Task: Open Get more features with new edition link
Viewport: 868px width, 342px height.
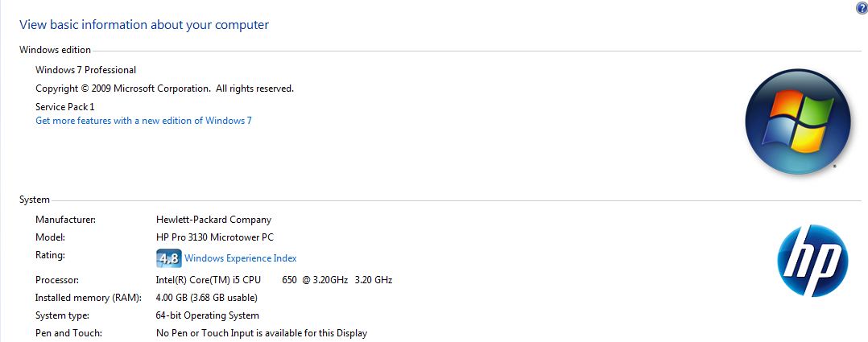Action: tap(143, 121)
